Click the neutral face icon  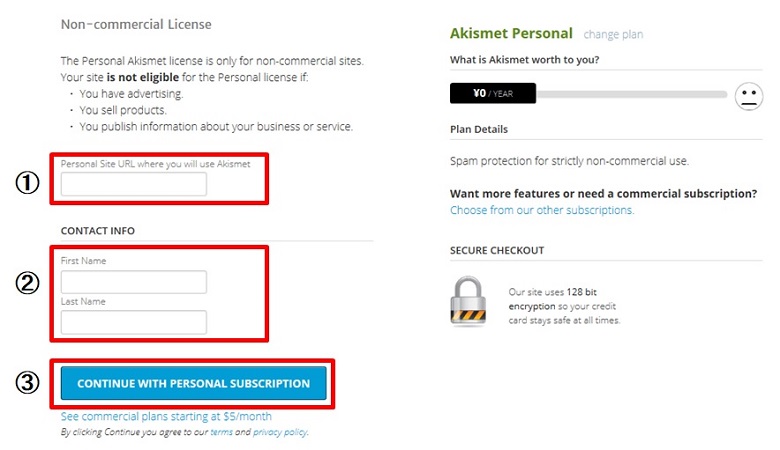748,96
